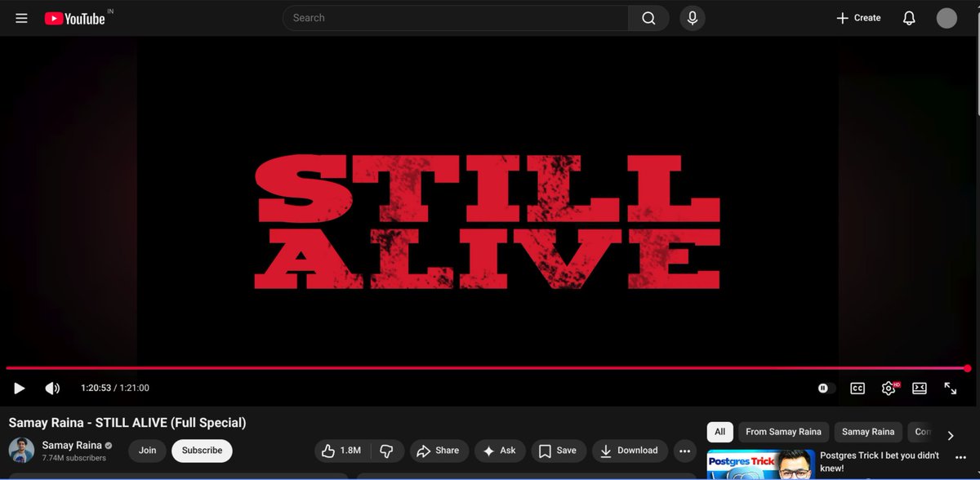Share the video
Image resolution: width=980 pixels, height=480 pixels.
point(439,451)
